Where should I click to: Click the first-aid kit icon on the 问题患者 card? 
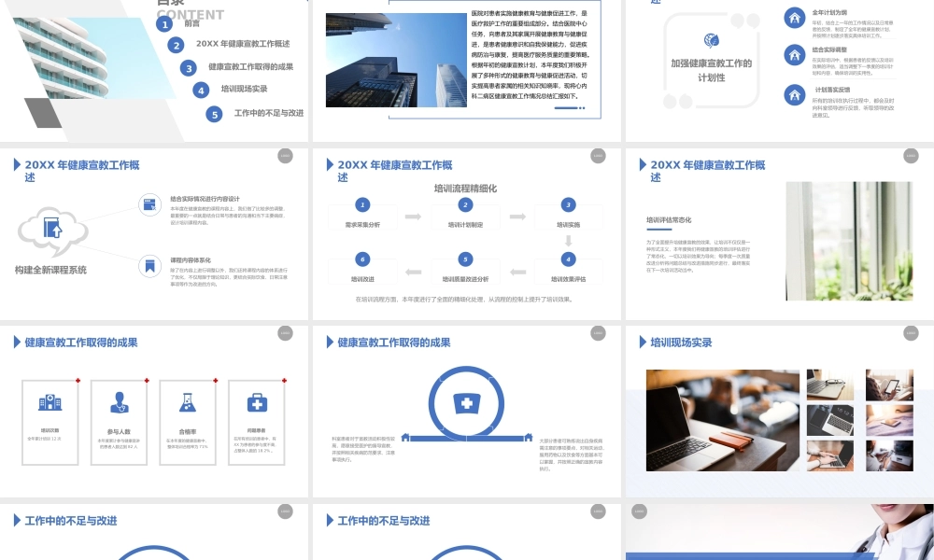click(257, 402)
